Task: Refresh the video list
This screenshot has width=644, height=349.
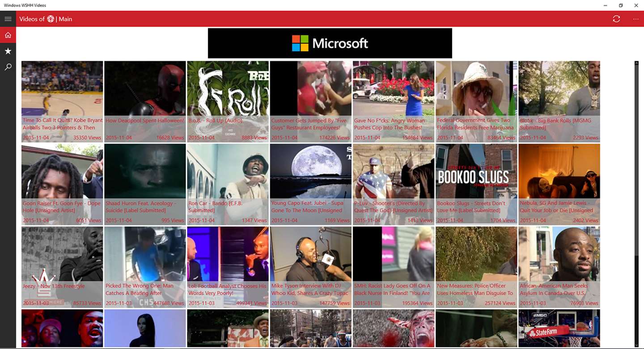Action: [616, 19]
